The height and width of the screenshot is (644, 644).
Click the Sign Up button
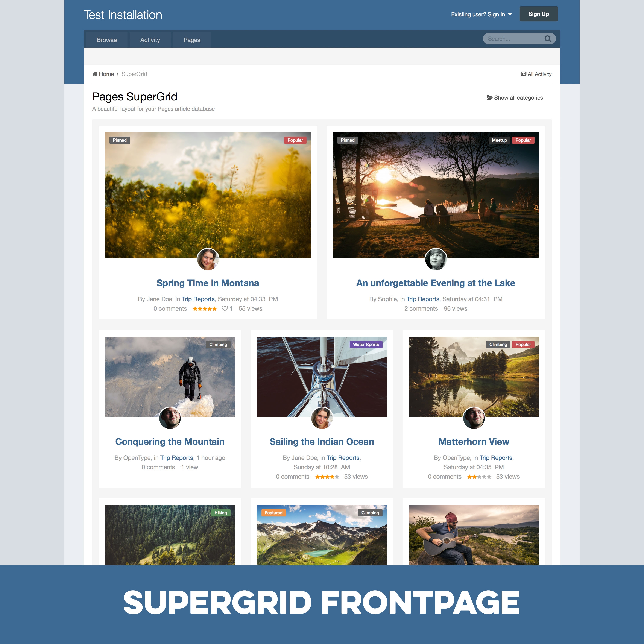click(x=538, y=14)
